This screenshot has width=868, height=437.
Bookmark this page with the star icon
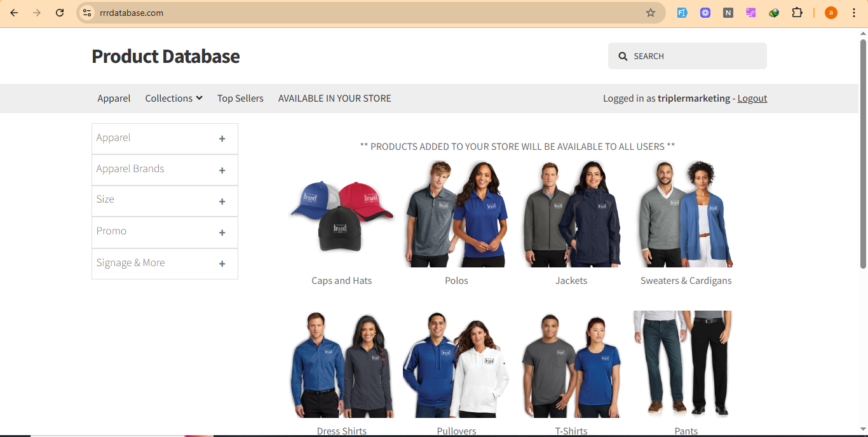click(x=650, y=13)
